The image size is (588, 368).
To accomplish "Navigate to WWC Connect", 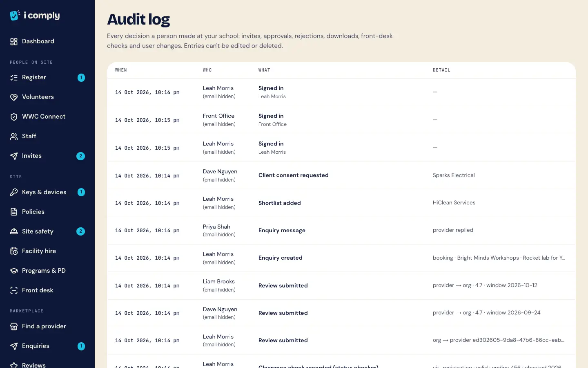I will click(47, 117).
